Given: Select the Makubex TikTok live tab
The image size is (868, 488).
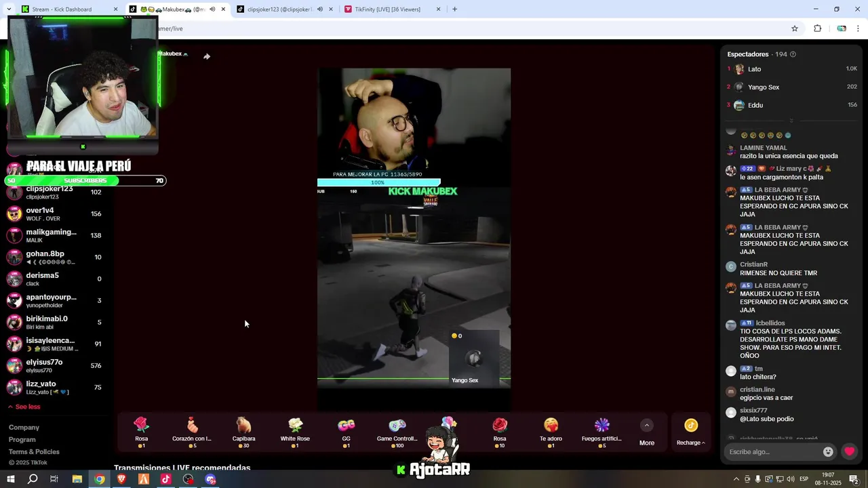Looking at the screenshot, I should [x=178, y=9].
